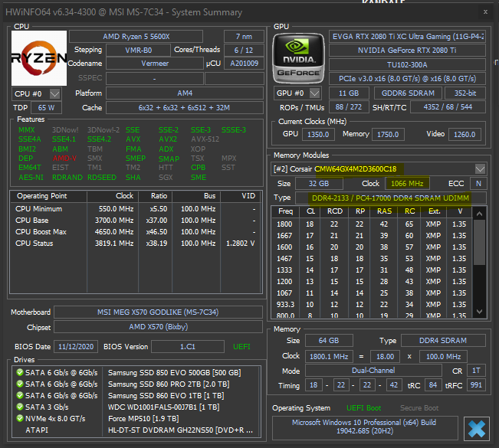Click the AMD X570 (Bixby) chipset field
Viewport: 499px width, 448px height.
click(158, 327)
